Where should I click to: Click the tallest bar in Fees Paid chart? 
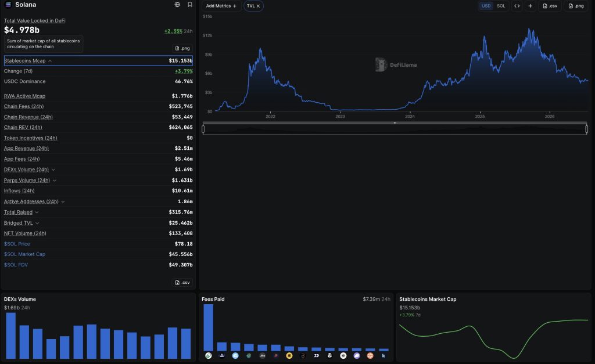pos(209,327)
